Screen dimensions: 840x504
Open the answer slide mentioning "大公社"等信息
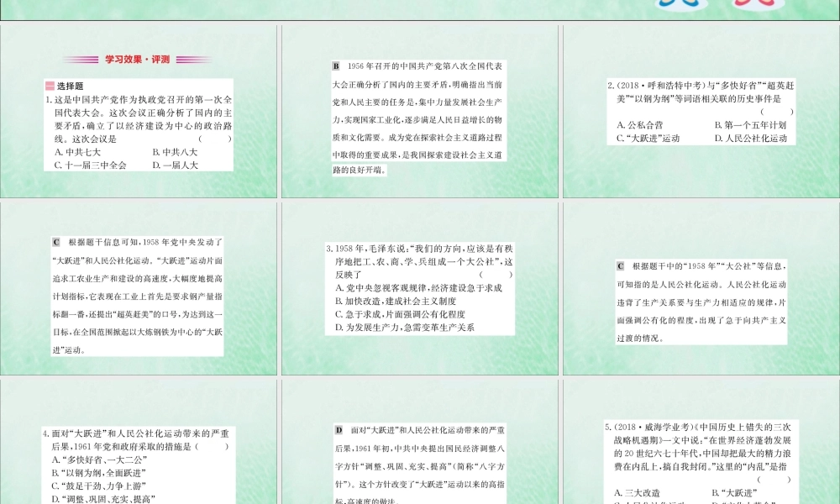(701, 289)
